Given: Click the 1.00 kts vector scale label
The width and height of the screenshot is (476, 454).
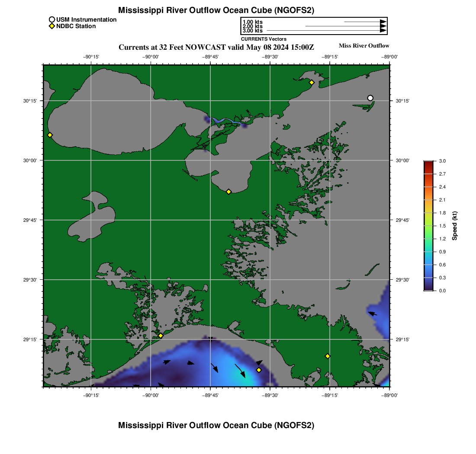Looking at the screenshot, I should tap(252, 22).
